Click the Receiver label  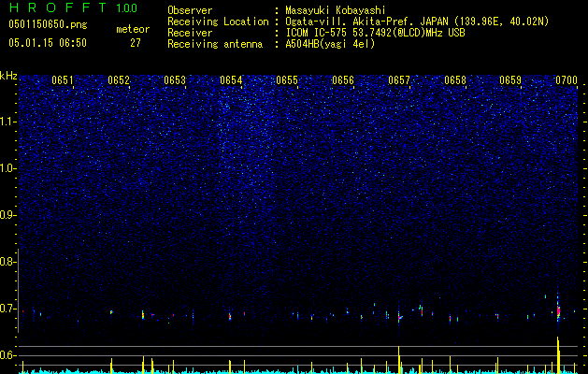click(190, 33)
